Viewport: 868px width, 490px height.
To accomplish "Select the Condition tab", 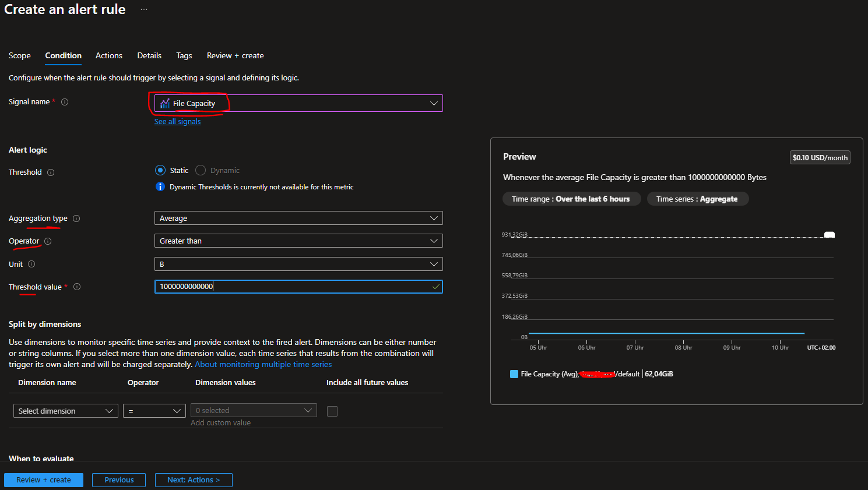I will [x=64, y=55].
